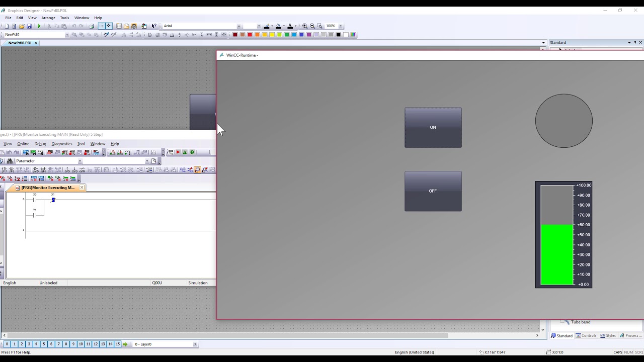644x362 pixels.
Task: Click the gray circle in runtime window
Action: pyautogui.click(x=563, y=121)
